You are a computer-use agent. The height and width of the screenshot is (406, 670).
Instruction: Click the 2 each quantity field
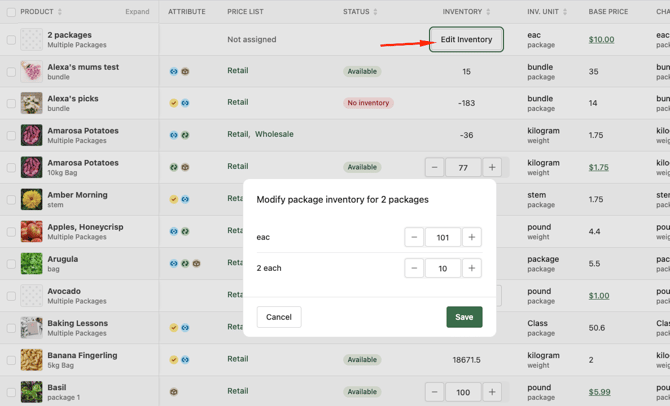(x=443, y=268)
